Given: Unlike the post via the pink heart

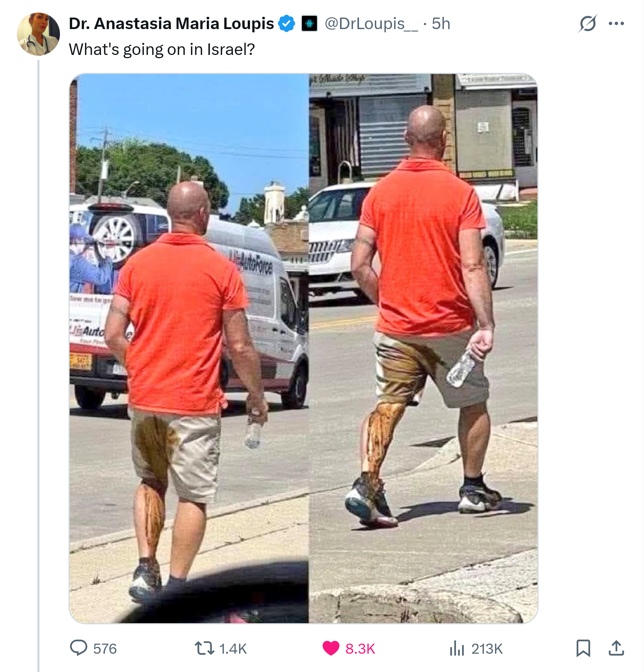Looking at the screenshot, I should [331, 648].
